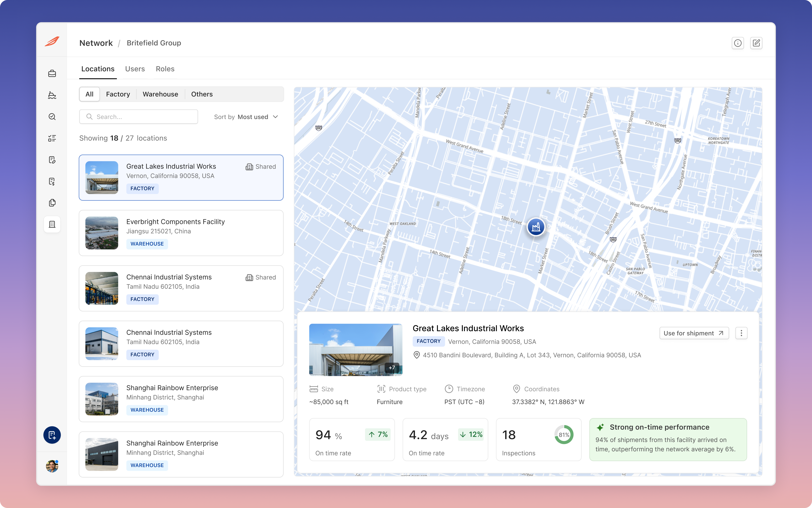
Task: Click the PST (UTC −8) timezone value
Action: (x=464, y=402)
